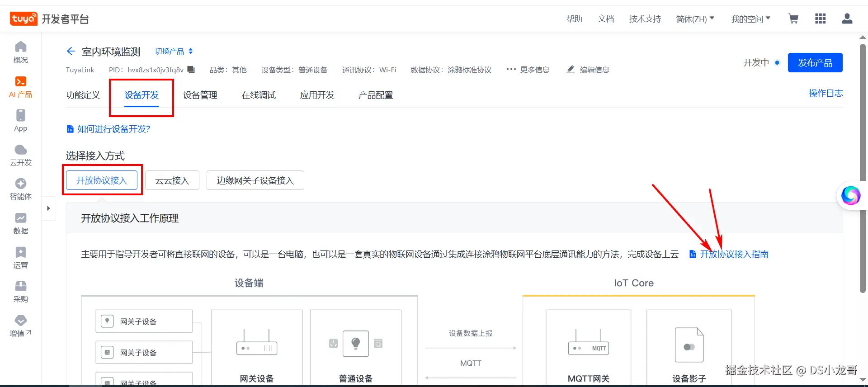Open the 开放协议接入指南 link
This screenshot has width=868, height=387.
(x=729, y=254)
